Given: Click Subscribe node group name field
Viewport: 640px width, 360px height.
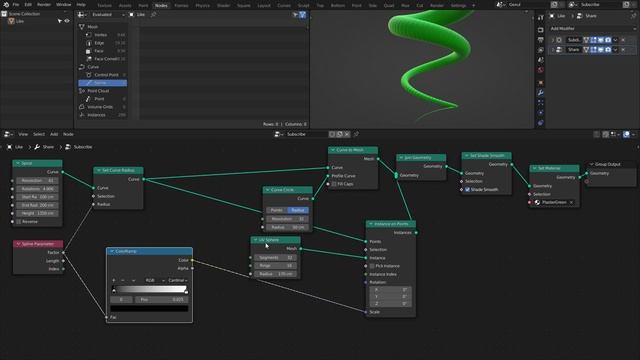Looking at the screenshot, I should click(x=306, y=134).
